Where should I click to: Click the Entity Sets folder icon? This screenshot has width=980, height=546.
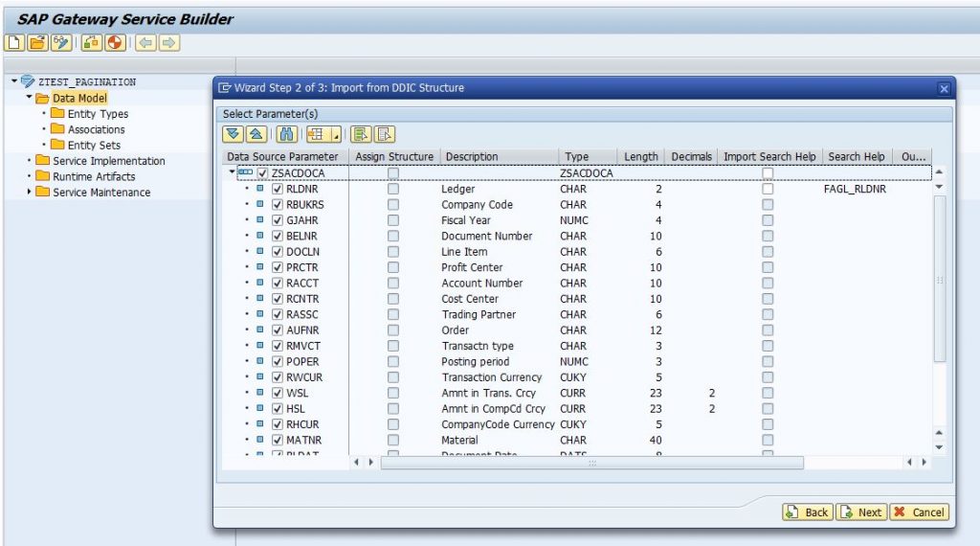[57, 145]
